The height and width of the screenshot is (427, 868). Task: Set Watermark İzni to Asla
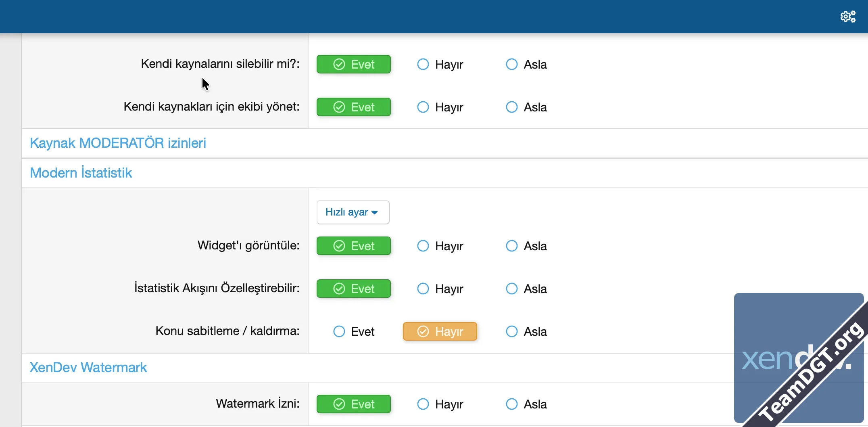pos(526,404)
